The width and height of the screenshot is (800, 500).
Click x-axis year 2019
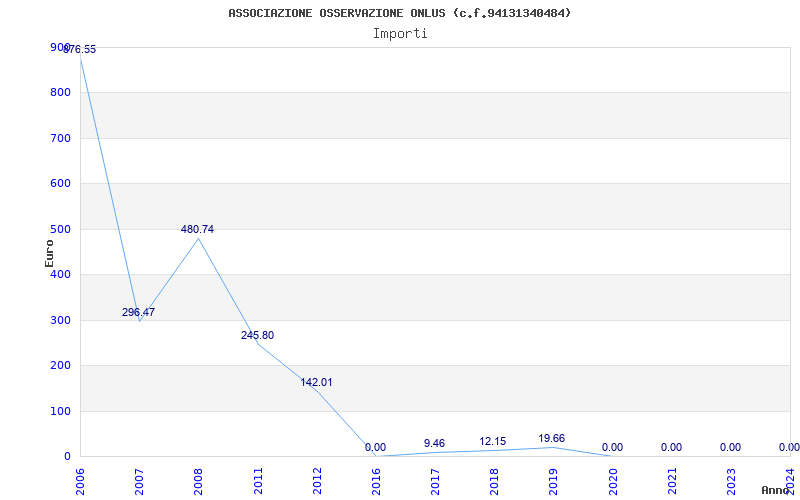pos(554,481)
